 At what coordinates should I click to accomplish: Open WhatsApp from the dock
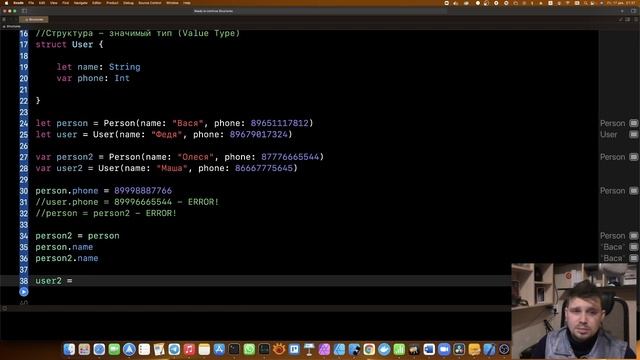click(249, 349)
